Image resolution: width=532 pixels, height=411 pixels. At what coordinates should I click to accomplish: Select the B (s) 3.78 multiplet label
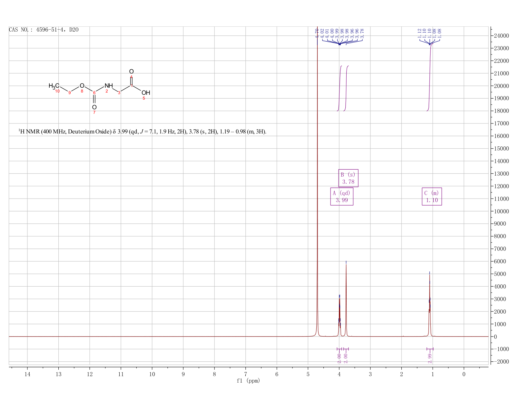click(348, 178)
